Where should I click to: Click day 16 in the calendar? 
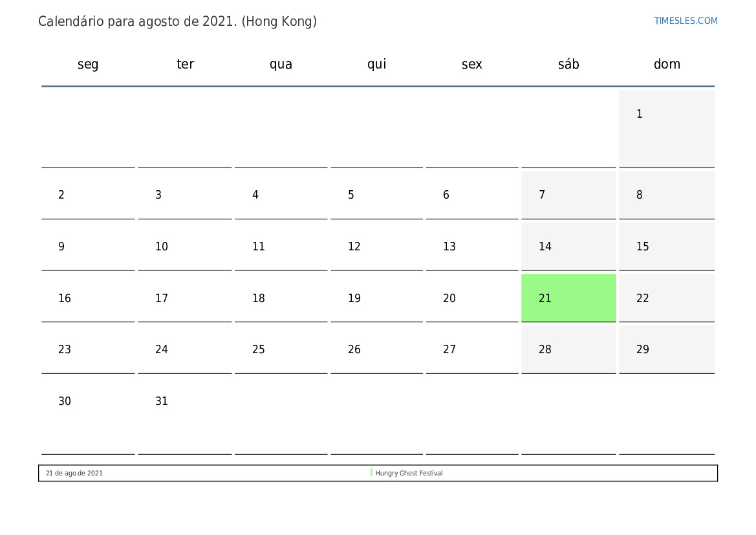88,298
